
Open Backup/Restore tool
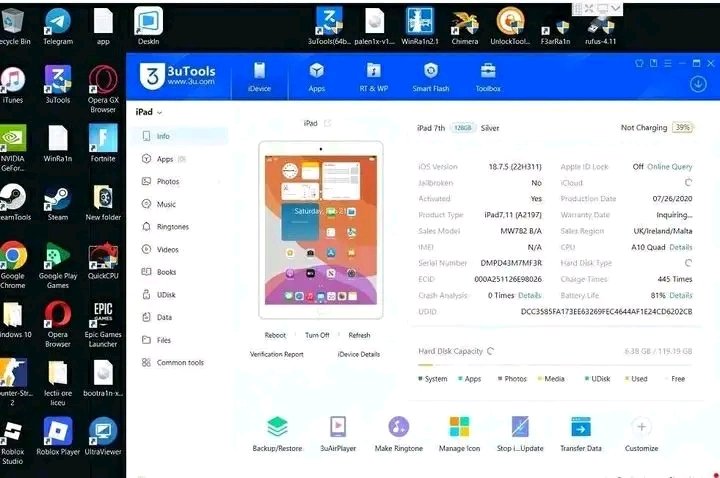pyautogui.click(x=277, y=434)
